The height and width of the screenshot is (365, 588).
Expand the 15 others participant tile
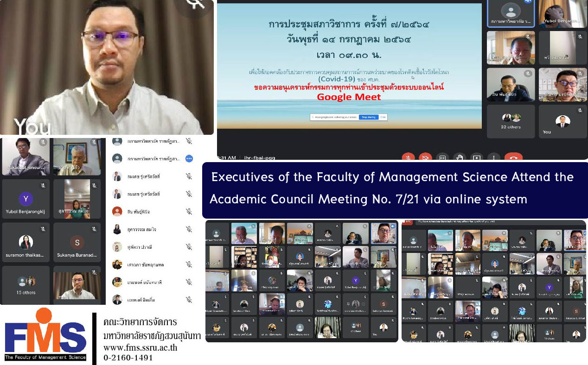pos(26,285)
